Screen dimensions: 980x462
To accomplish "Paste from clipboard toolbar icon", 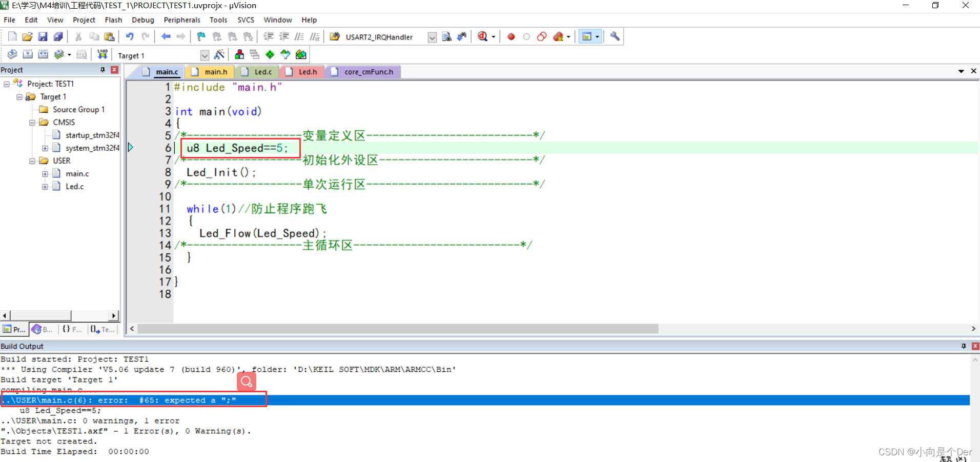I will (109, 36).
